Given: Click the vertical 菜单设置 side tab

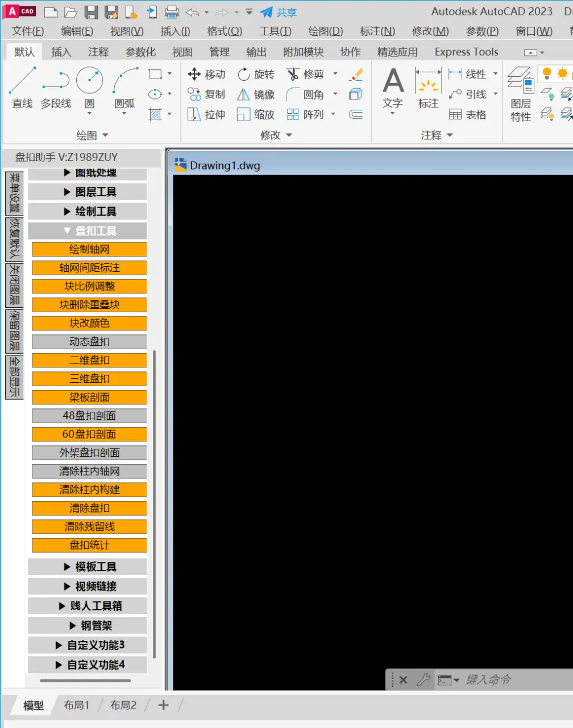Looking at the screenshot, I should 14,193.
